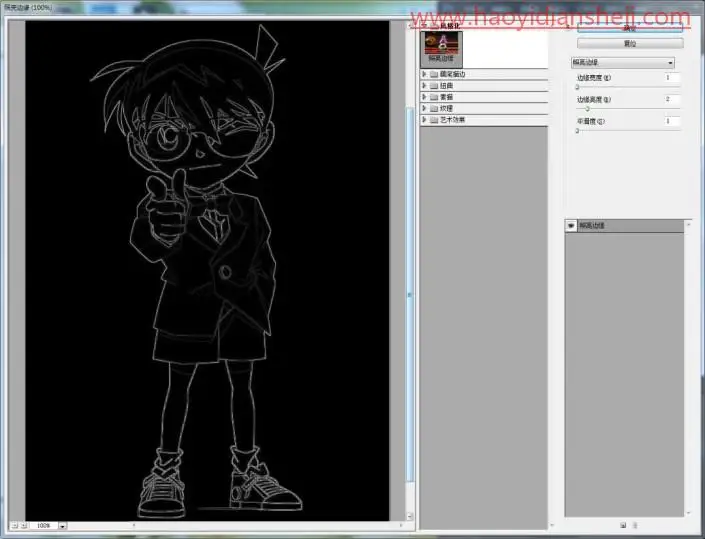Screen dimensions: 705x539
Task: Click the zoom out minus button
Action: (x=14, y=526)
